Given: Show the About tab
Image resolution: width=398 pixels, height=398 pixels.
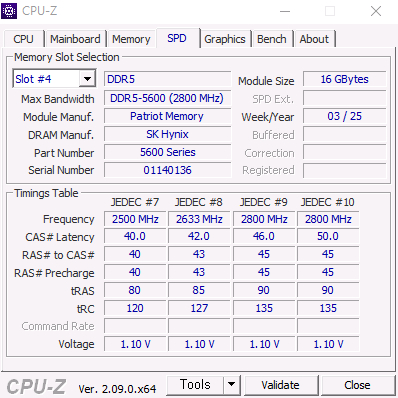Looking at the screenshot, I should click(314, 39).
